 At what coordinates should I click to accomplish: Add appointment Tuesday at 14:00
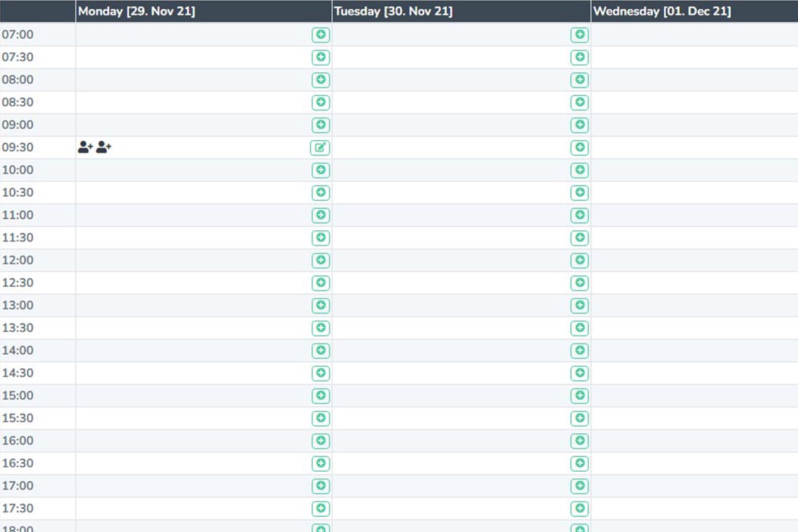(x=580, y=350)
